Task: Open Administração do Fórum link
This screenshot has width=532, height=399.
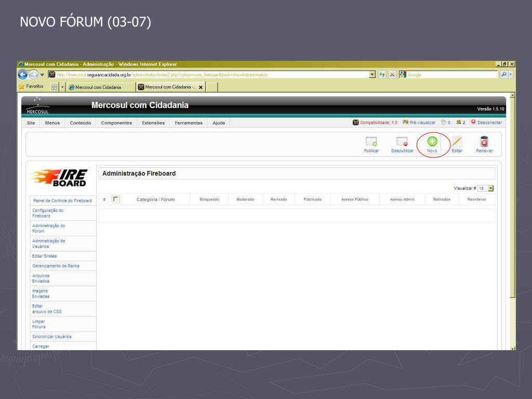Action: tap(48, 229)
